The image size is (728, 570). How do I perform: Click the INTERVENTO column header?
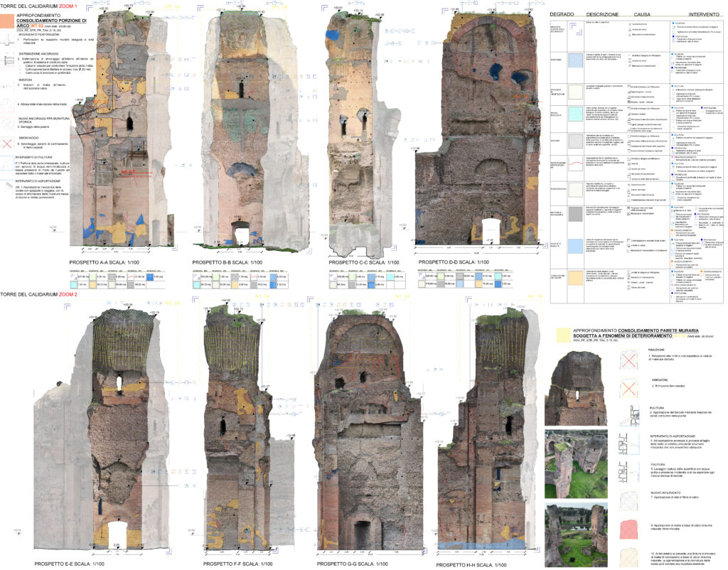pos(696,14)
